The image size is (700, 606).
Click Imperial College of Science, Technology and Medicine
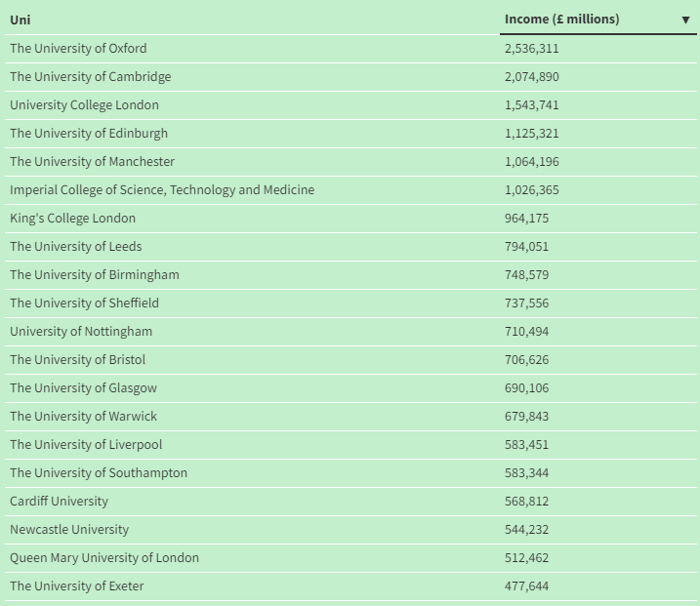point(162,190)
